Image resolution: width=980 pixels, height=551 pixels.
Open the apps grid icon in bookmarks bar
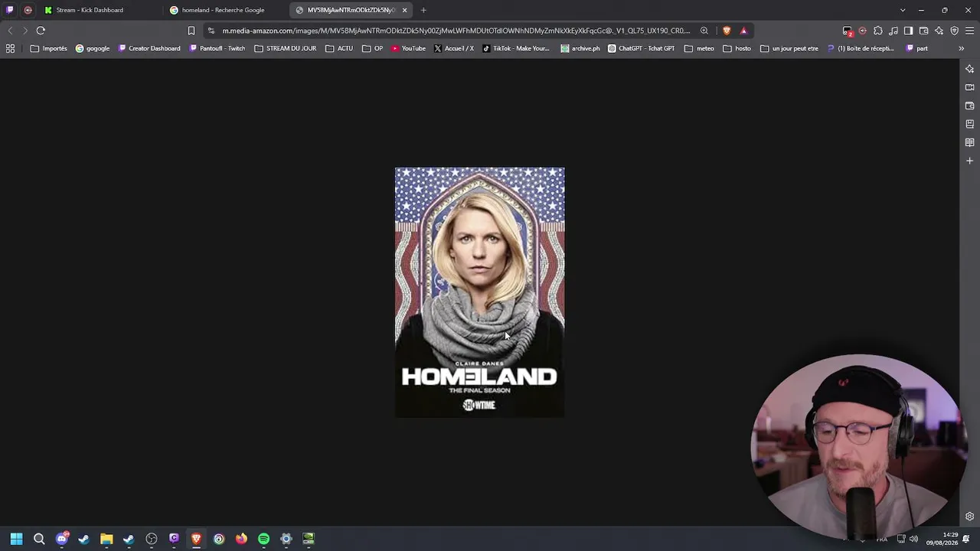coord(10,48)
